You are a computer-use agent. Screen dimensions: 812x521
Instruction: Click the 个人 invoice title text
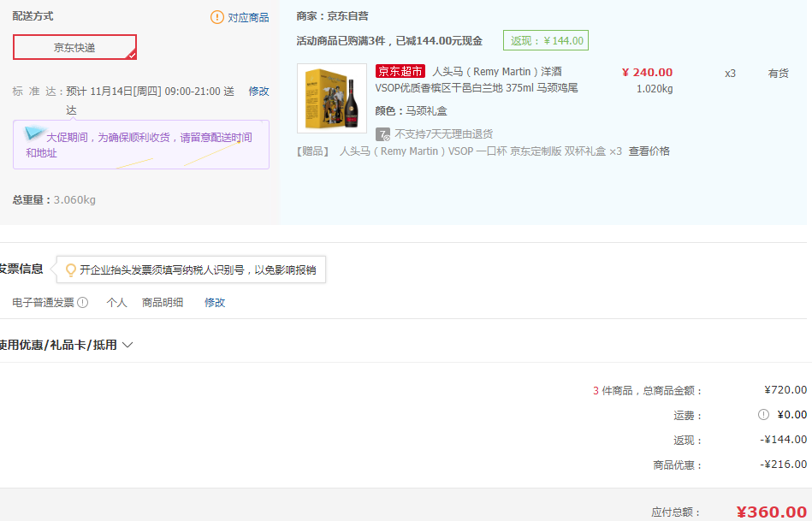[116, 303]
